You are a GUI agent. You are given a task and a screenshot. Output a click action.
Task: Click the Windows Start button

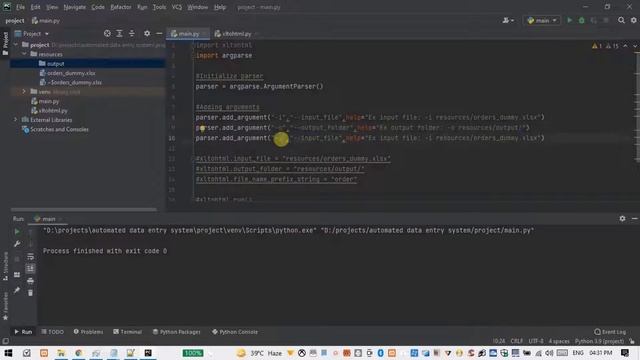click(x=8, y=353)
